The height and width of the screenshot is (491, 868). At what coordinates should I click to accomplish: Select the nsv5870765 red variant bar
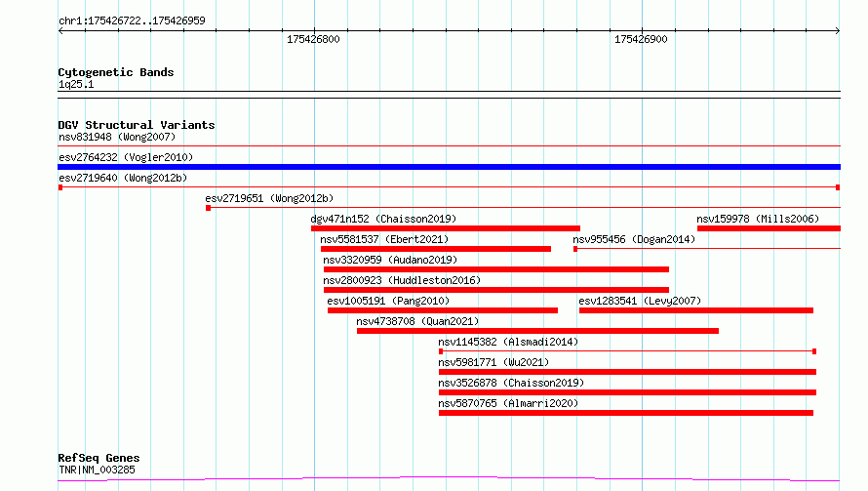(625, 413)
